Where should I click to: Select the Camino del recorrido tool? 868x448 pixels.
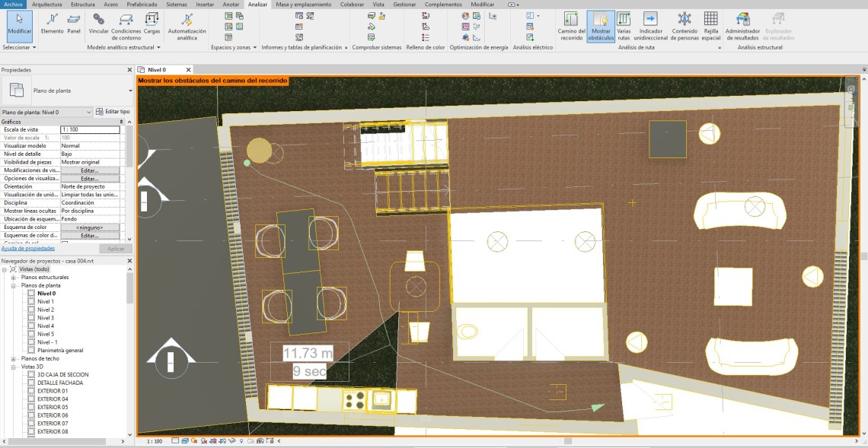[571, 25]
